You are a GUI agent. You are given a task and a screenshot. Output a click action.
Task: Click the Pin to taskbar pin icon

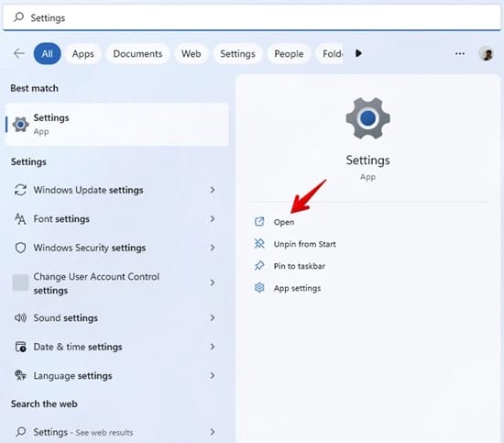pos(259,266)
